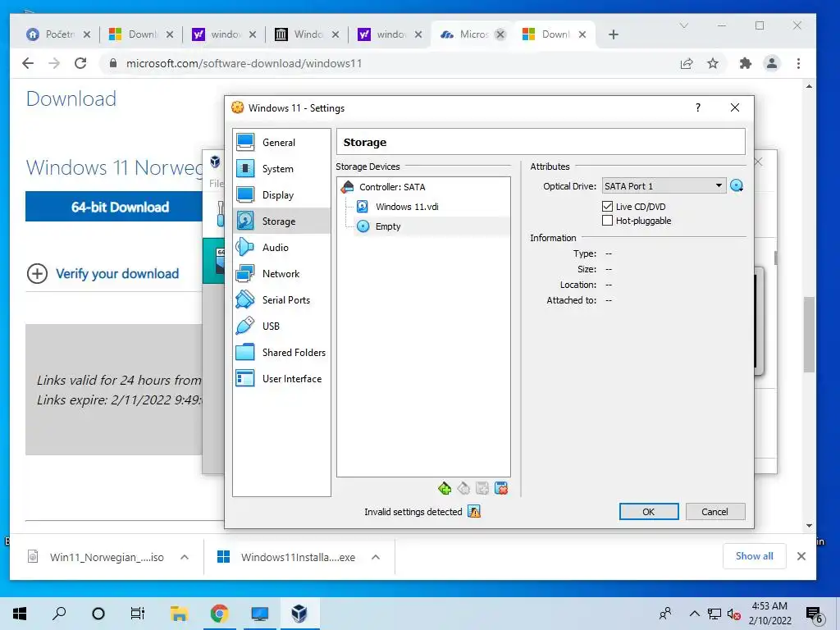Open User Interface settings category
The image size is (840, 630).
281,379
